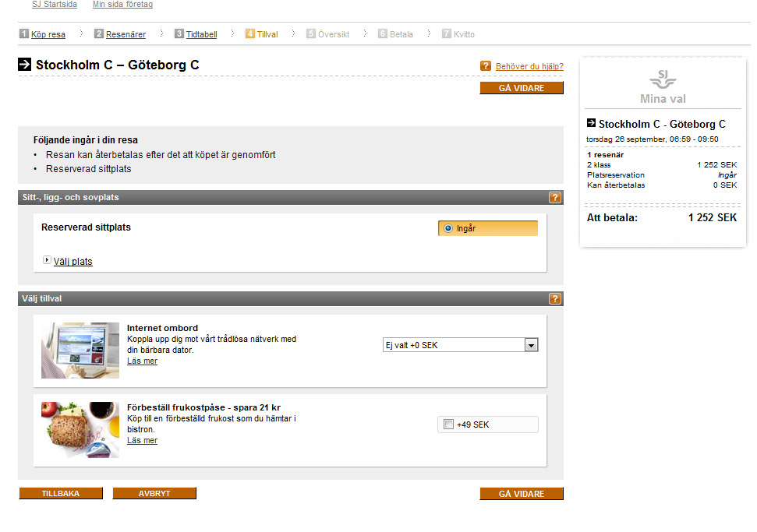Click the breakfast bag sandwich thumbnail
Image resolution: width=757 pixels, height=532 pixels.
[80, 430]
